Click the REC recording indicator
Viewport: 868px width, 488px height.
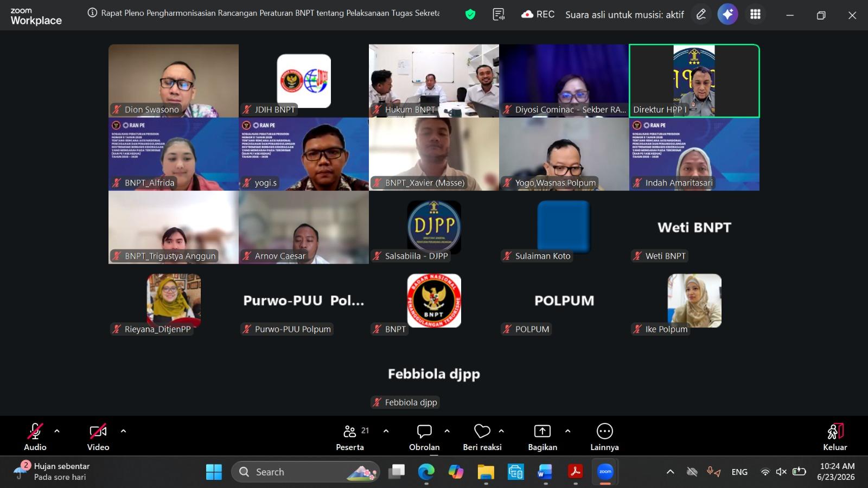point(538,15)
